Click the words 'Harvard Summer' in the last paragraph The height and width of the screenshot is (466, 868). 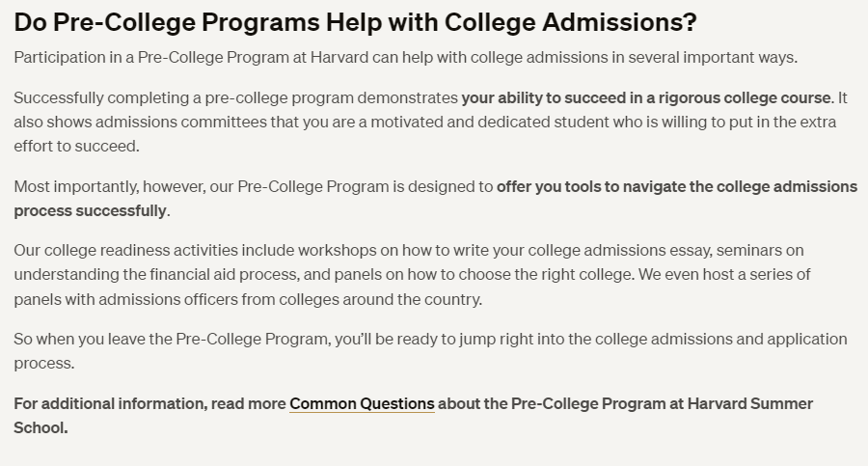[750, 403]
